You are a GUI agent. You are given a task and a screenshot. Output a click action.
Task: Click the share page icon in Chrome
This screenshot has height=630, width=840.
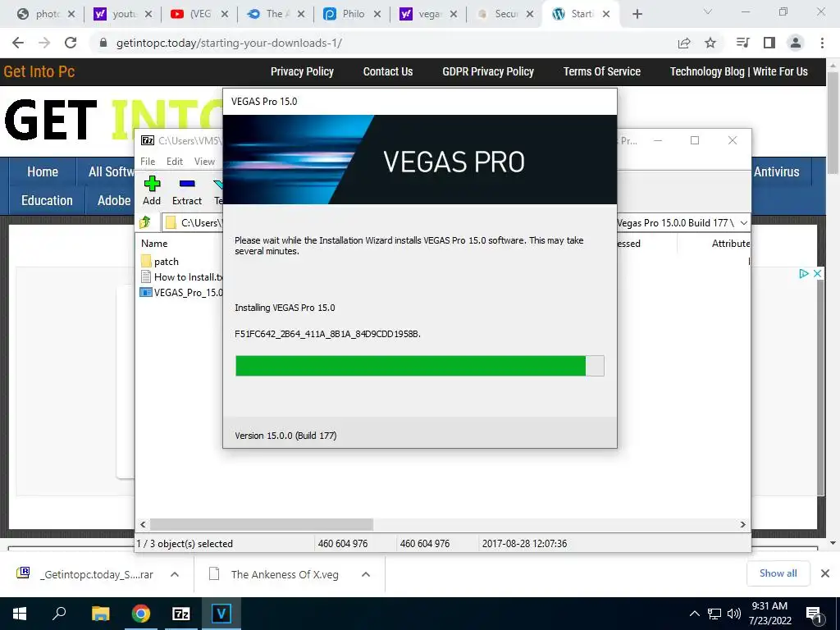point(684,43)
